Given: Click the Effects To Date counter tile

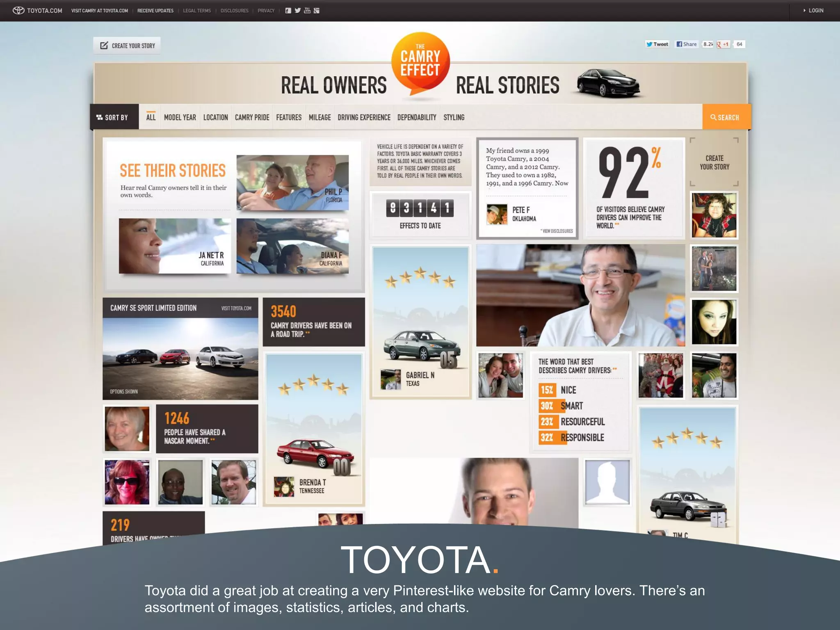Looking at the screenshot, I should [420, 215].
